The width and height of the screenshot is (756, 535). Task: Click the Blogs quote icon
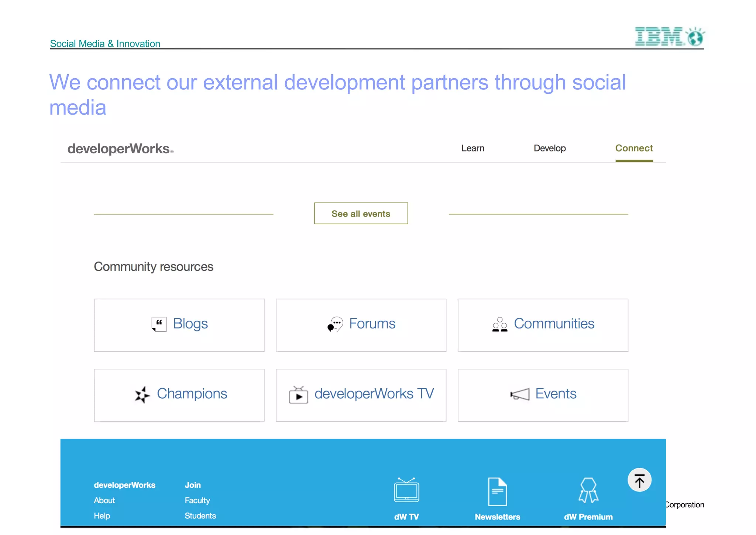click(159, 324)
